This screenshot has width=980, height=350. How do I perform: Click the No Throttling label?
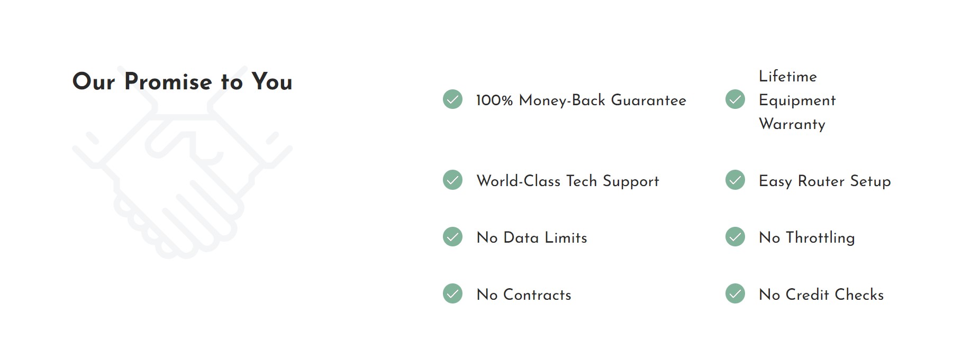click(x=807, y=238)
